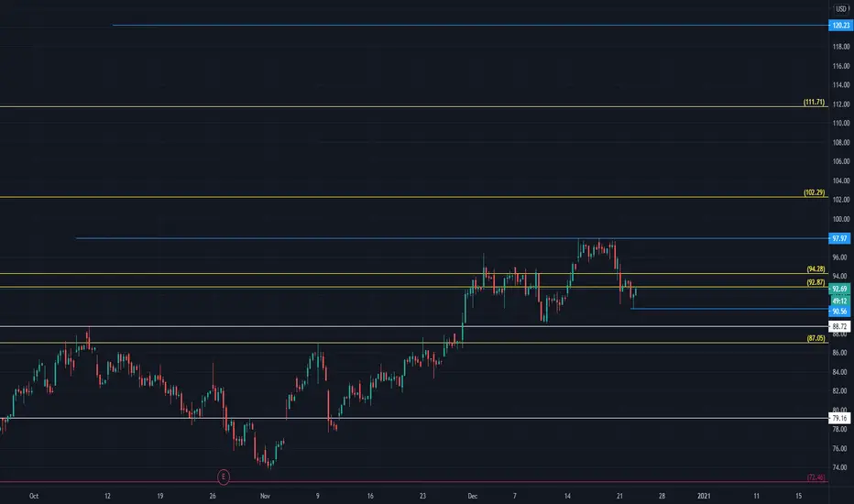854x504 pixels.
Task: Click the 88.72 white price label
Action: (x=839, y=326)
